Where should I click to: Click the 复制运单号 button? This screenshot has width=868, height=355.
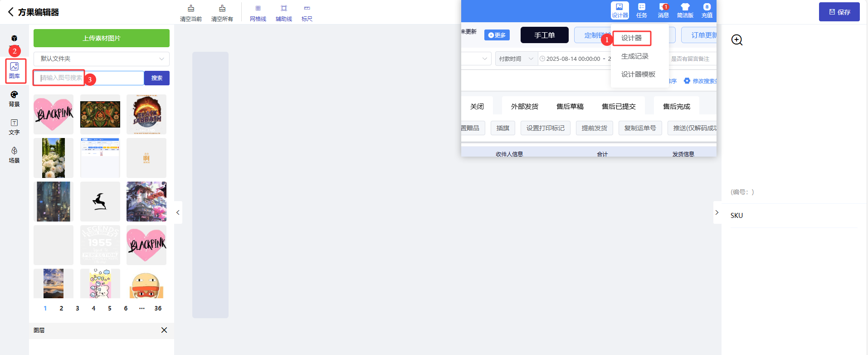coord(640,128)
